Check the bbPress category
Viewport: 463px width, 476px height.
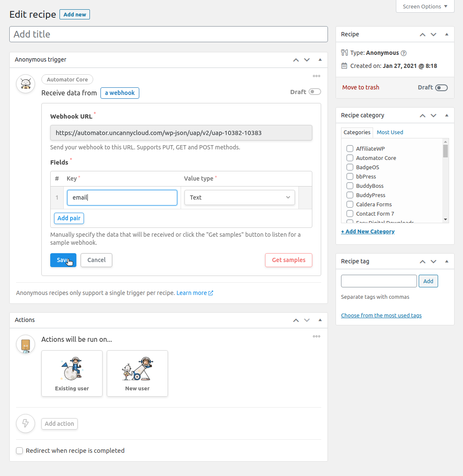350,176
